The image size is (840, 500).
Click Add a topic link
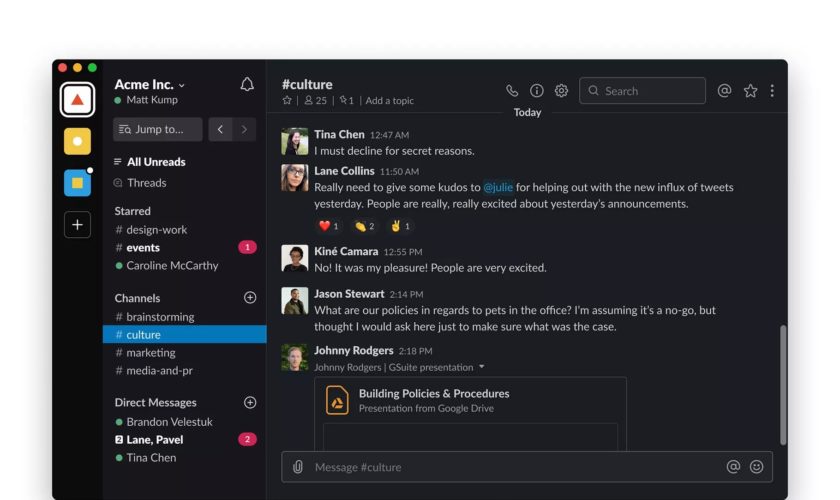click(x=389, y=100)
